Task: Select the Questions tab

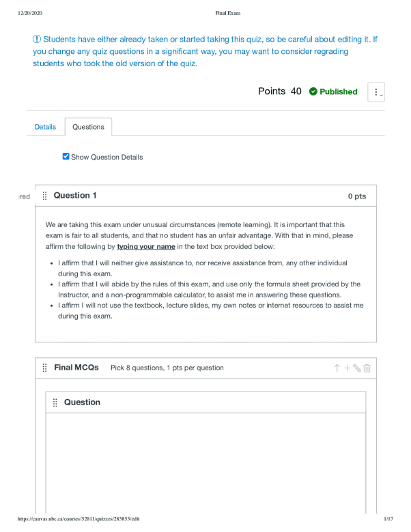Action: tap(88, 127)
